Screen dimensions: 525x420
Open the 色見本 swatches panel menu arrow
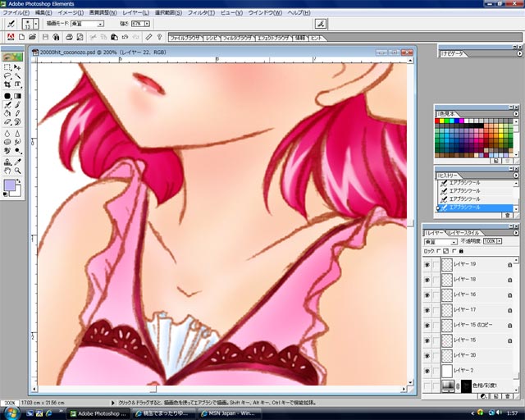point(516,114)
